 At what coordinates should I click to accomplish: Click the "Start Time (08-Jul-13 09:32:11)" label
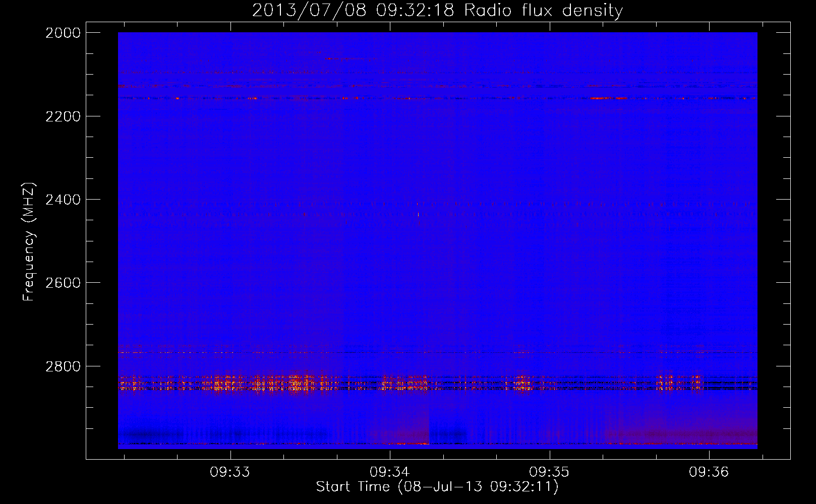(x=438, y=487)
